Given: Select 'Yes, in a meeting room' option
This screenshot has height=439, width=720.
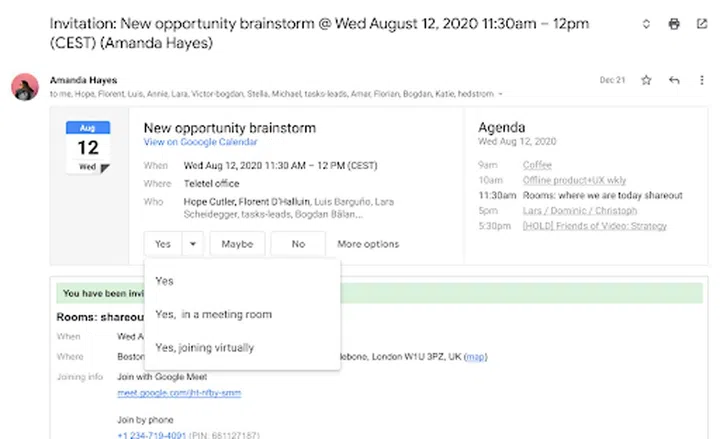Looking at the screenshot, I should tap(213, 314).
